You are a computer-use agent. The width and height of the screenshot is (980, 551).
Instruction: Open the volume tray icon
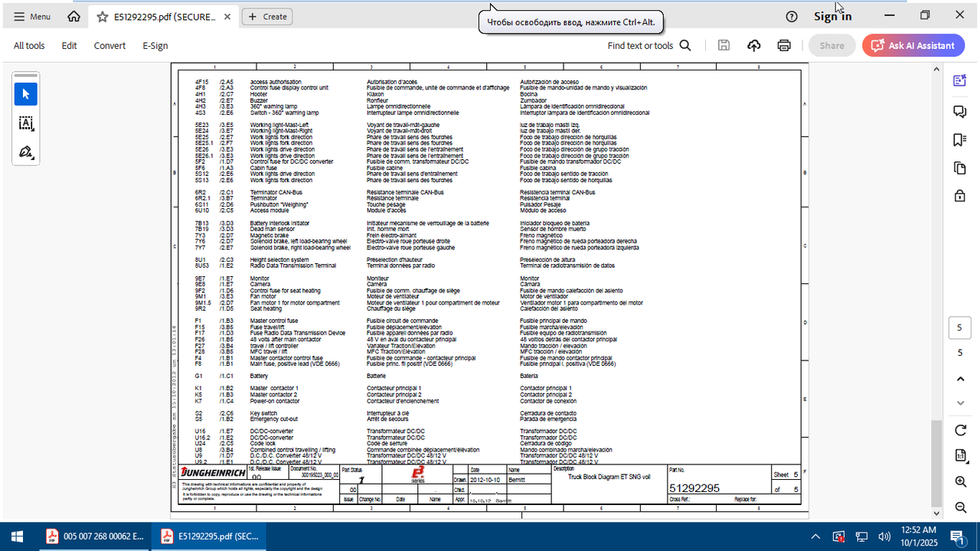click(884, 536)
